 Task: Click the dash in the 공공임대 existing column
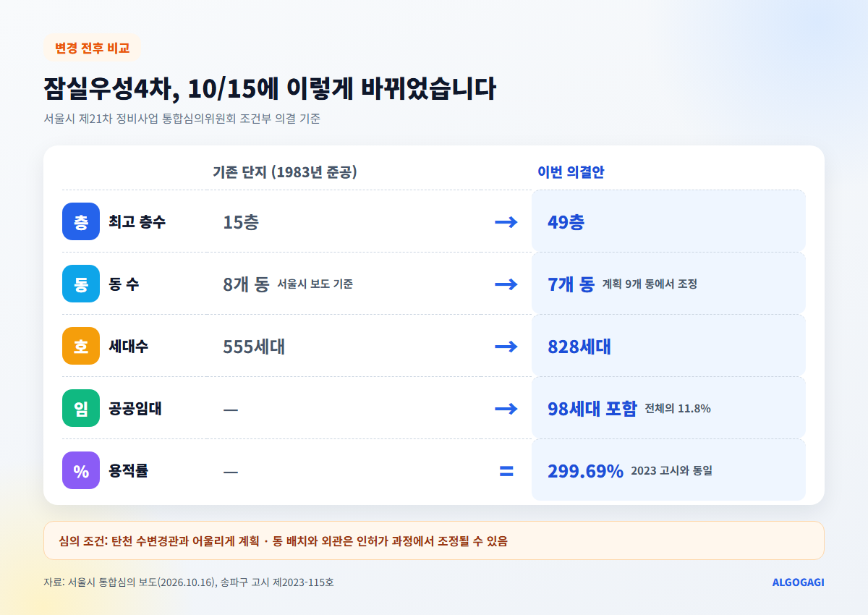click(x=231, y=410)
